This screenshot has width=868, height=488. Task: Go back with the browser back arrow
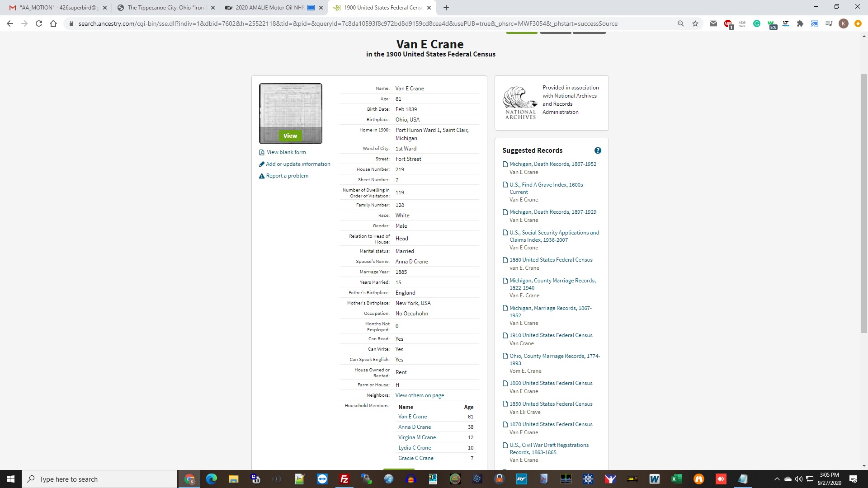(x=10, y=23)
